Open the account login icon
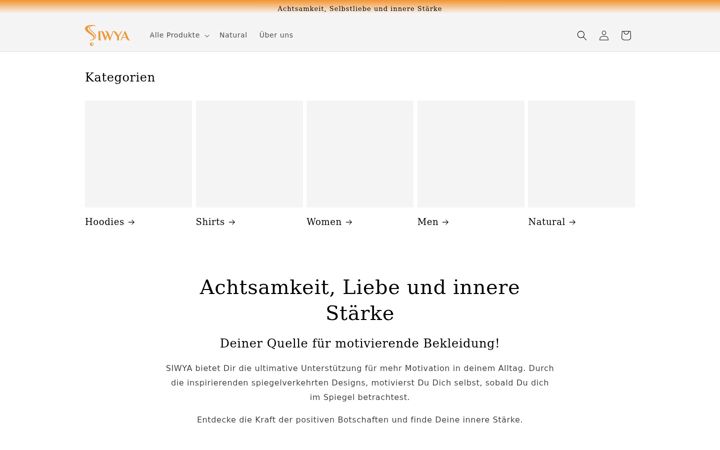Screen dimensions: 720x450 [604, 35]
